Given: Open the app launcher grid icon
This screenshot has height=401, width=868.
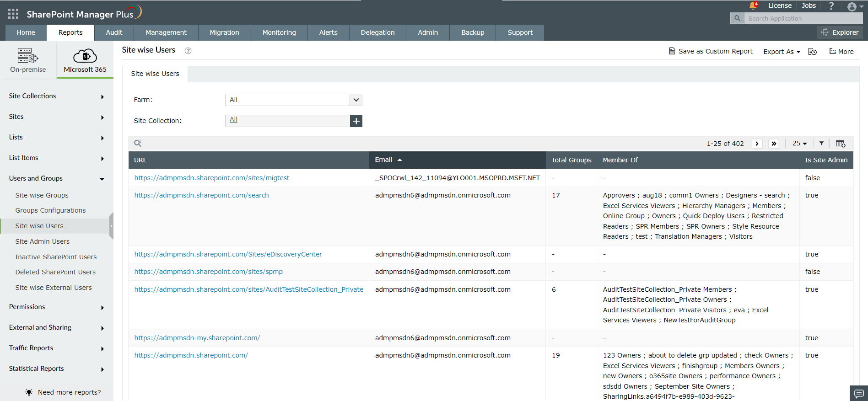Looking at the screenshot, I should point(13,14).
